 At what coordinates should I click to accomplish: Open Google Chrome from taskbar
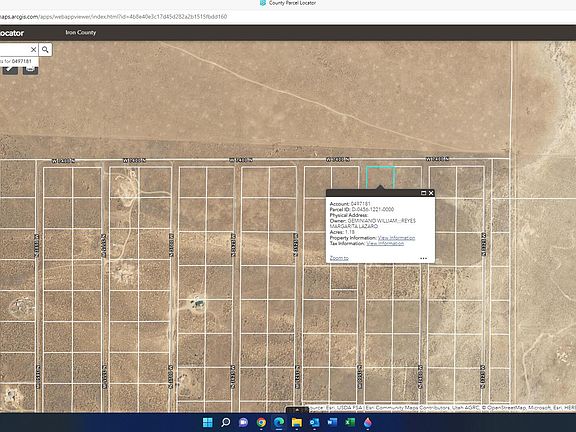click(261, 422)
